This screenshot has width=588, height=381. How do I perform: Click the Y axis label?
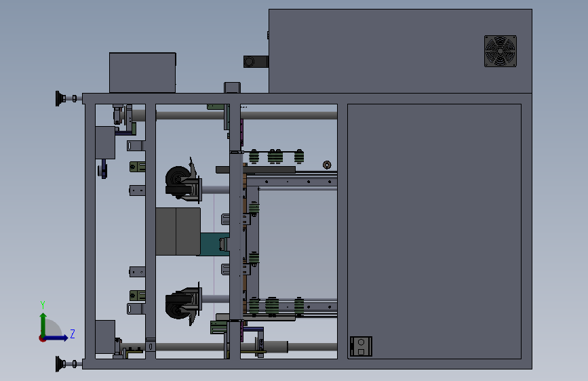[x=43, y=305]
